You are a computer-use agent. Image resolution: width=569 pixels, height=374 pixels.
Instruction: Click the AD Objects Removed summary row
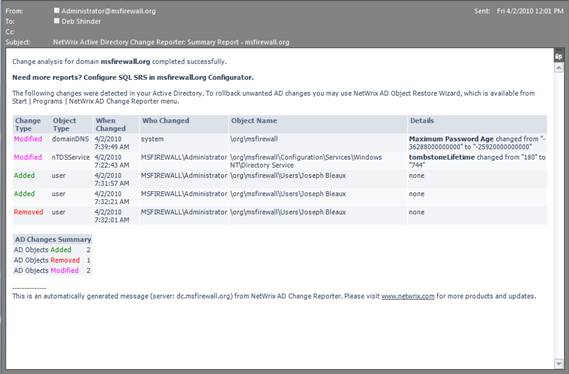point(52,260)
